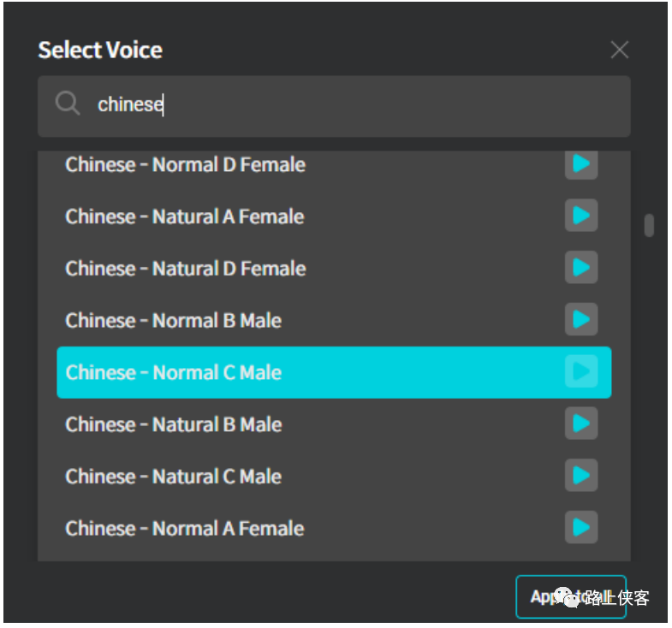Click the search magnifier icon
Screen dimensions: 672x628
[67, 104]
